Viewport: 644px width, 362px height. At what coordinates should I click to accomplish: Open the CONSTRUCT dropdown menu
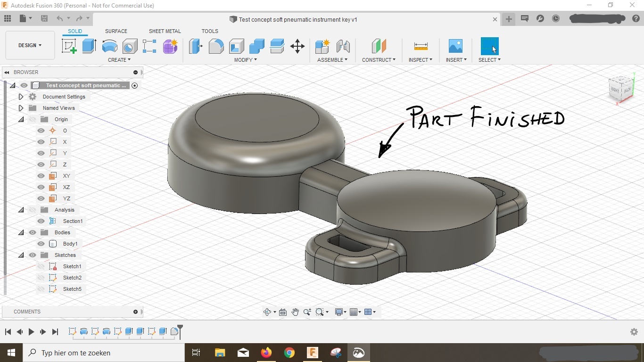click(379, 60)
